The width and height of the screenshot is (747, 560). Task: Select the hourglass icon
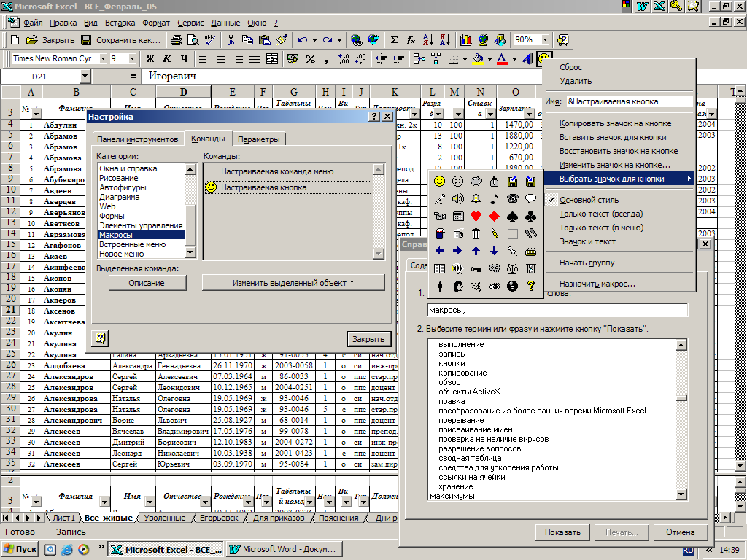point(531,268)
